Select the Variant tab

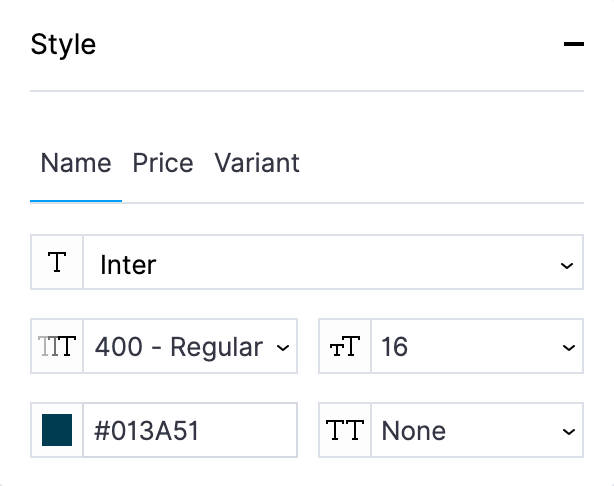tap(257, 163)
